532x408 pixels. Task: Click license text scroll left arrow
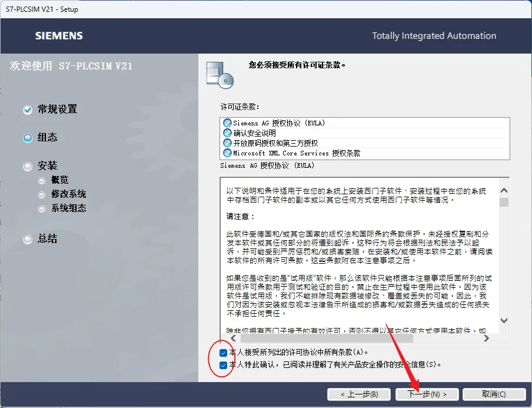pos(234,338)
